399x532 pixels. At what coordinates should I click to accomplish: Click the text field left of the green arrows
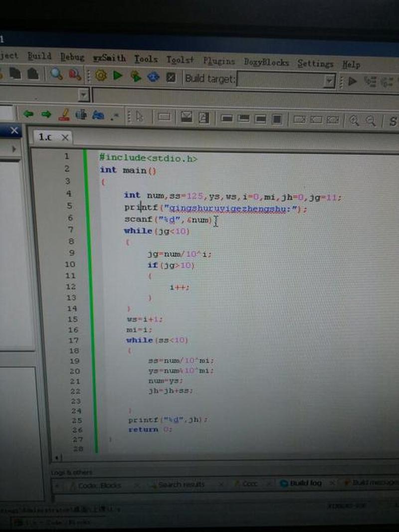[x=7, y=113]
